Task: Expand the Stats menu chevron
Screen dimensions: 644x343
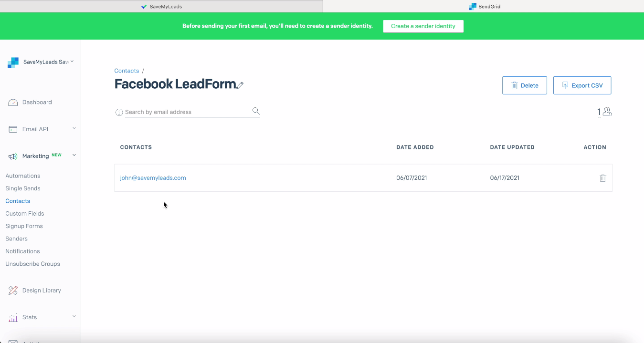Action: click(74, 316)
